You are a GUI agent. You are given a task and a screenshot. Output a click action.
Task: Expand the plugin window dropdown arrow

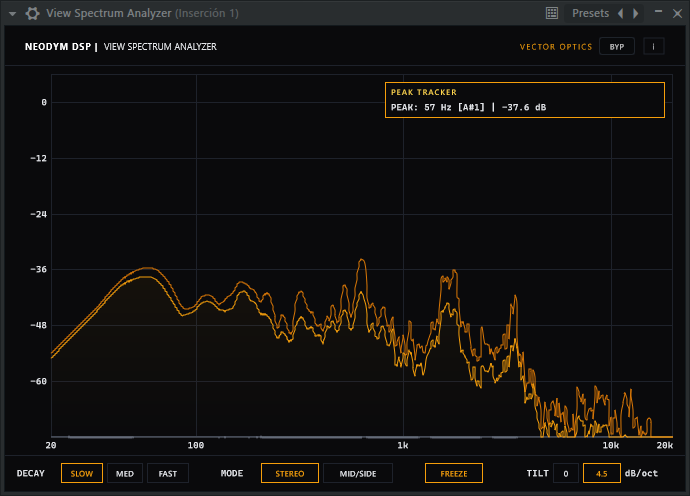(12, 14)
